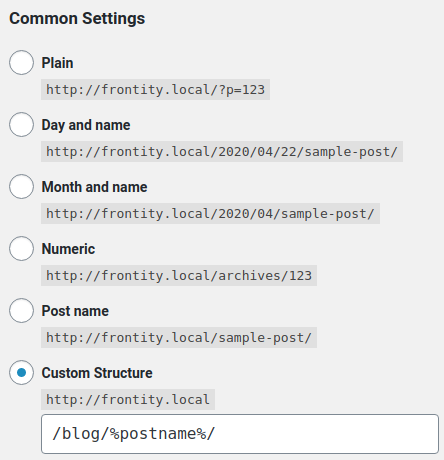Click the Custom Structure radio button

pos(21,372)
